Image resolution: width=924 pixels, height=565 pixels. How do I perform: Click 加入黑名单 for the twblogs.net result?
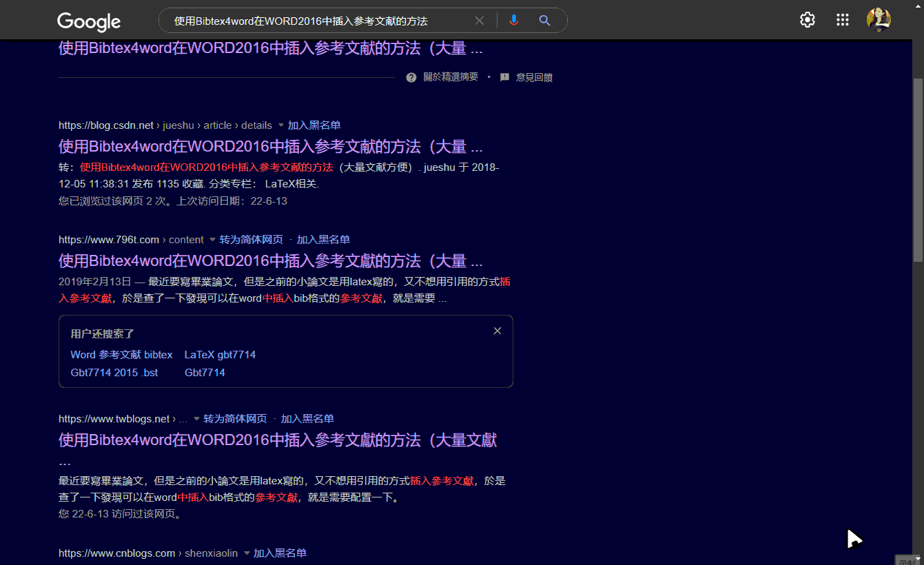pyautogui.click(x=307, y=419)
